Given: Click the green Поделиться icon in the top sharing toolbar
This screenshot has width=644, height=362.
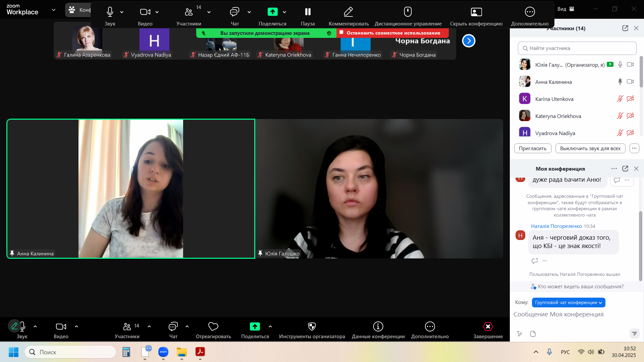Looking at the screenshot, I should click(272, 12).
